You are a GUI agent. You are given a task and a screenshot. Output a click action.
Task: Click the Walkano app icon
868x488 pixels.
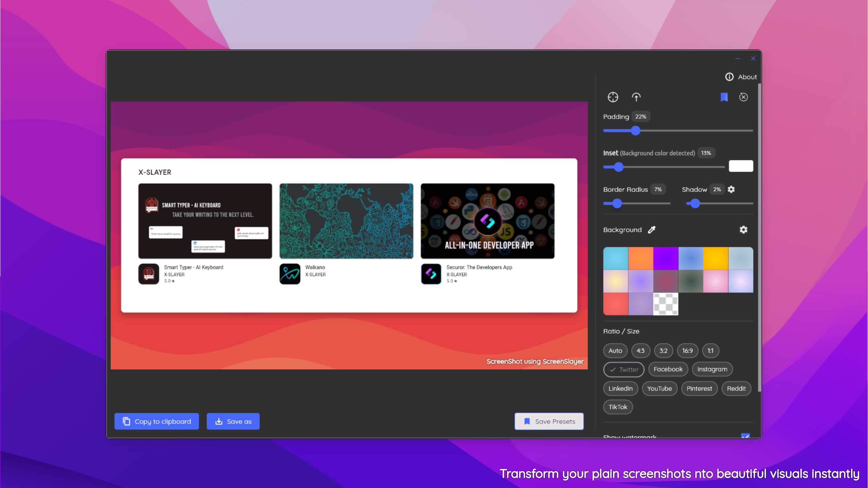[290, 274]
